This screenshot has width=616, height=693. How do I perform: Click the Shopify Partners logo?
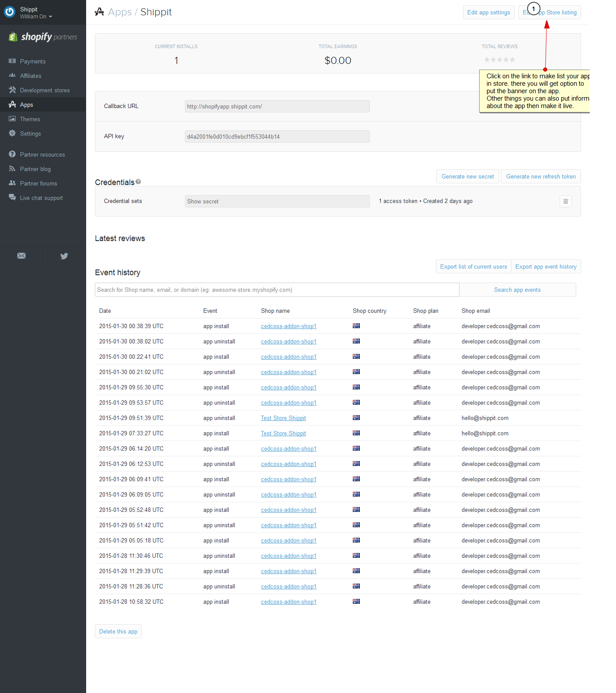click(43, 37)
